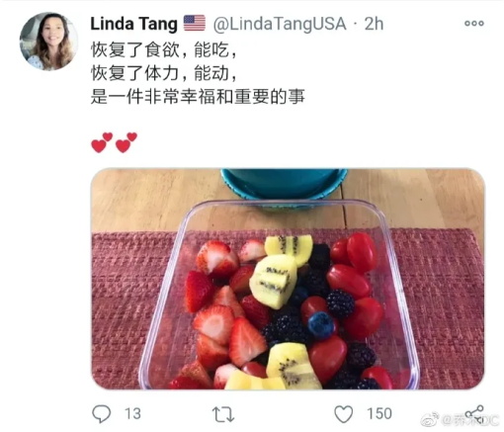Click the retweet arrows icon

point(223,414)
